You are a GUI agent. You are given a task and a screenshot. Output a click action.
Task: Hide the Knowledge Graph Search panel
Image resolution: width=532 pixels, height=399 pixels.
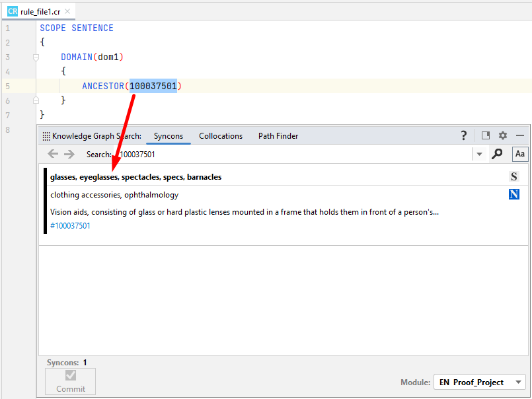[520, 135]
